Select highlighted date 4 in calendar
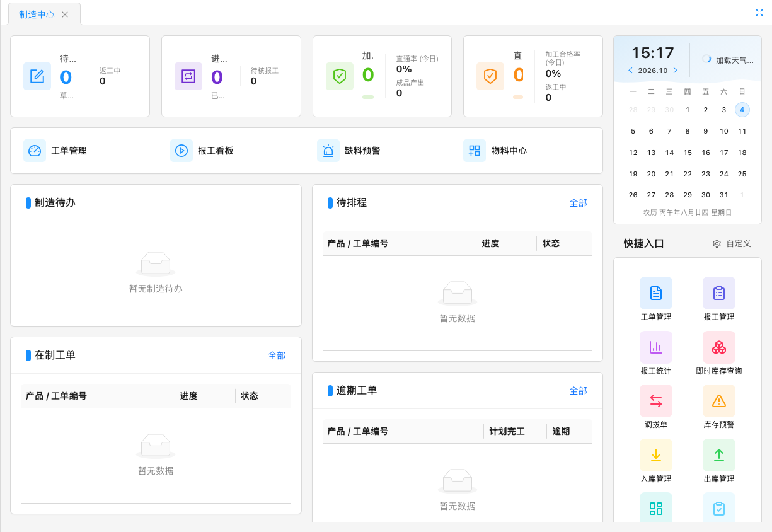 click(742, 110)
